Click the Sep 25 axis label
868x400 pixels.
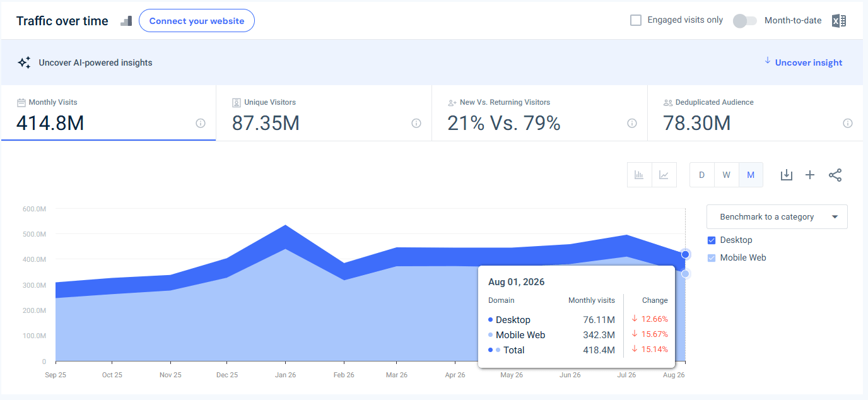(x=56, y=375)
